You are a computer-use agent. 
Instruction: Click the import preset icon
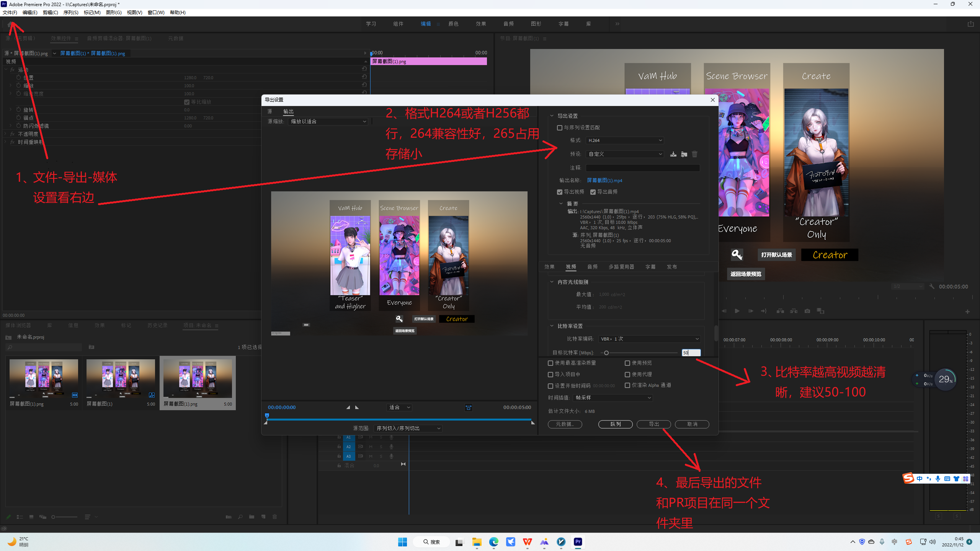pyautogui.click(x=684, y=154)
